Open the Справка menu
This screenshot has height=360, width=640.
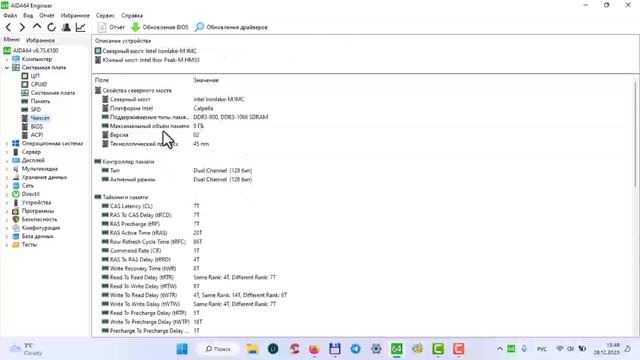[132, 16]
